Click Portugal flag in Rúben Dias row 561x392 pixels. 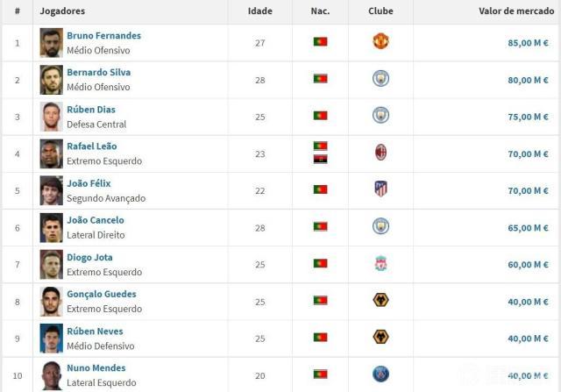[x=320, y=116]
